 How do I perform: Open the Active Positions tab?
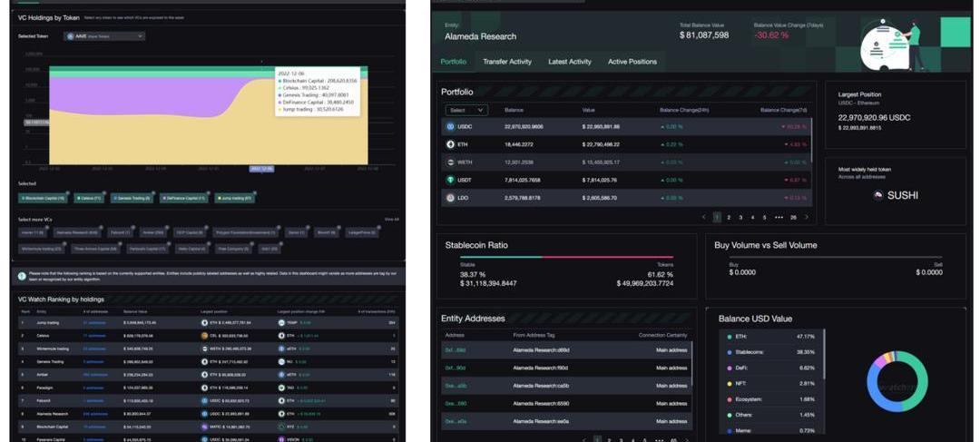(632, 62)
